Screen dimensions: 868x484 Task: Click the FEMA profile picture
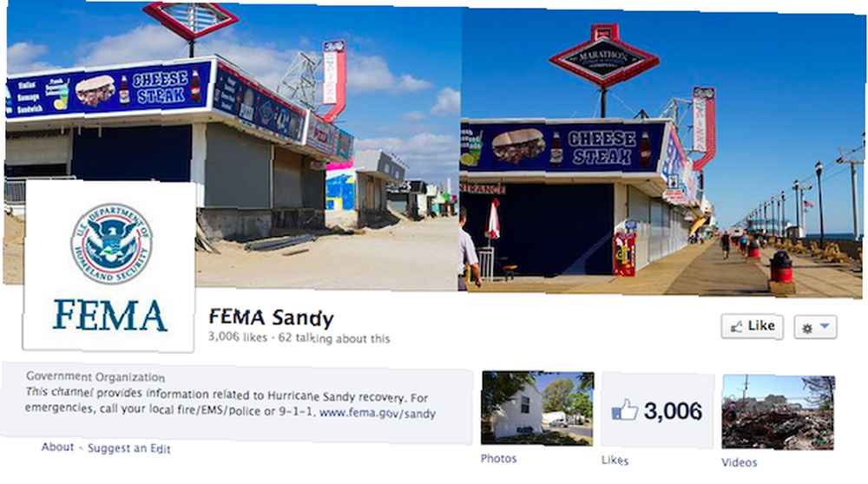tap(109, 265)
